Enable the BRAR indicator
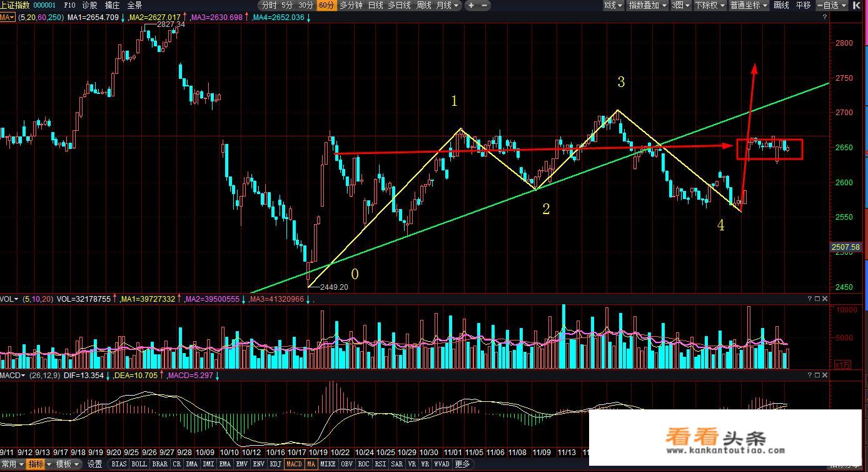The width and height of the screenshot is (868, 472). coord(159,464)
